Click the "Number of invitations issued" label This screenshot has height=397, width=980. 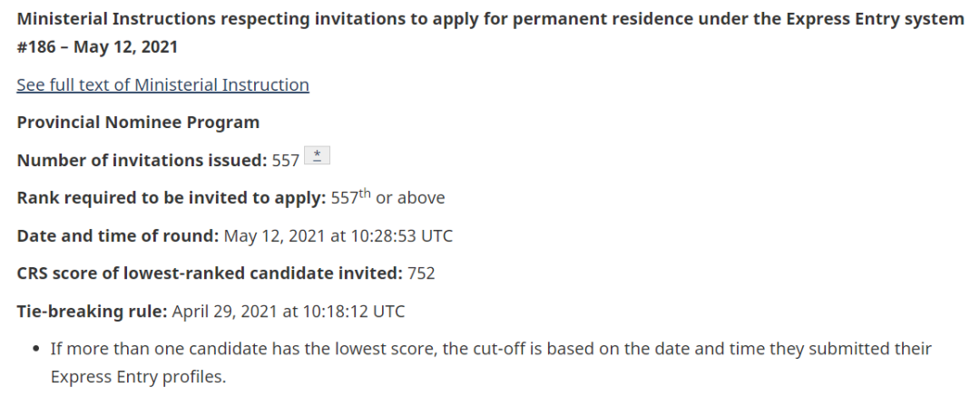142,160
